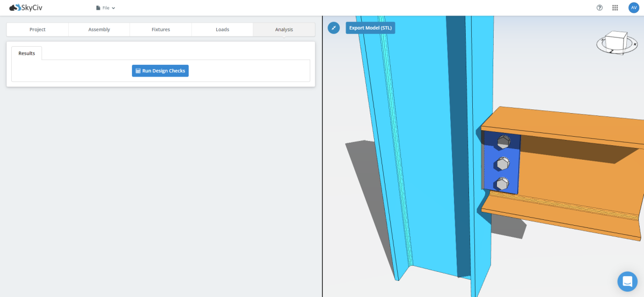The height and width of the screenshot is (297, 644).
Task: Switch to the Project tab
Action: [x=38, y=29]
